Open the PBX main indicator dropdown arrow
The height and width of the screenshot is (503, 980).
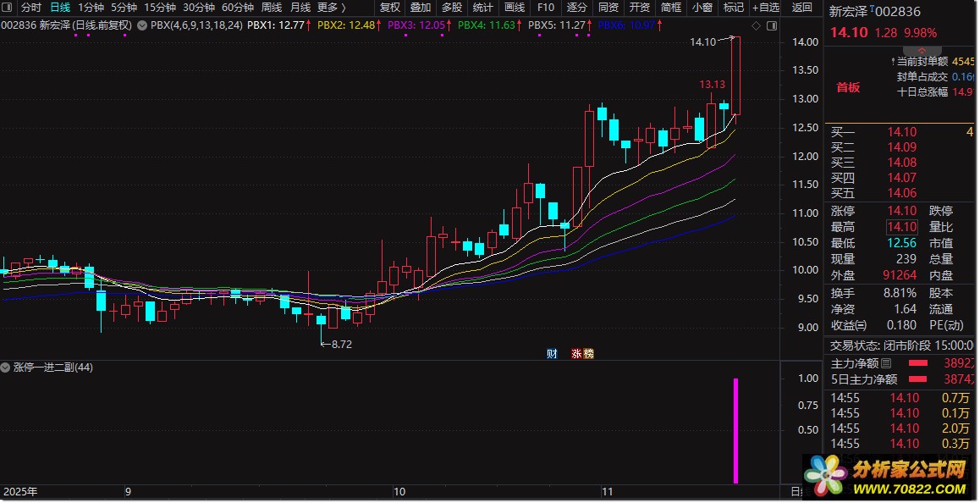click(140, 25)
